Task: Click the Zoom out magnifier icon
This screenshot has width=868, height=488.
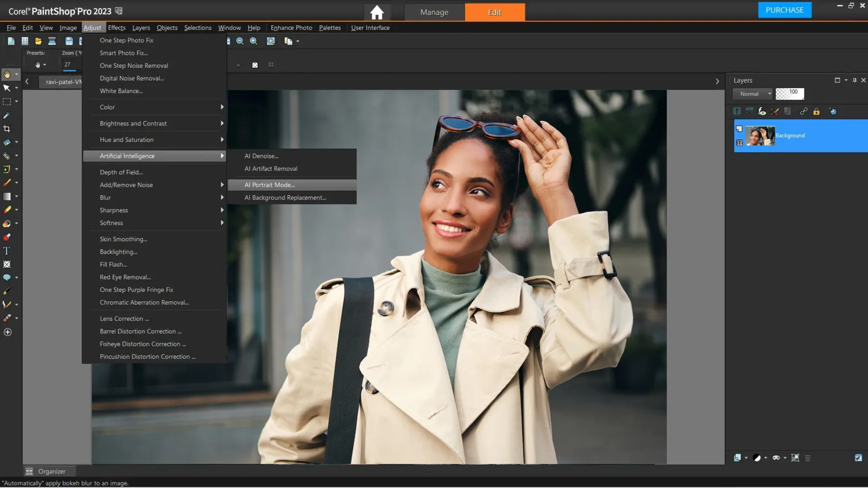Action: pyautogui.click(x=240, y=41)
